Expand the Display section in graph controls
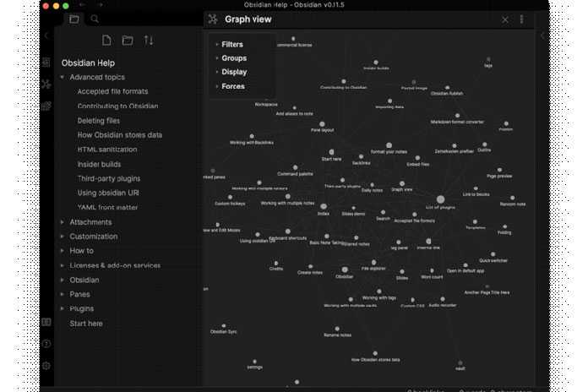Screen dimensions: 588x392 point(234,72)
